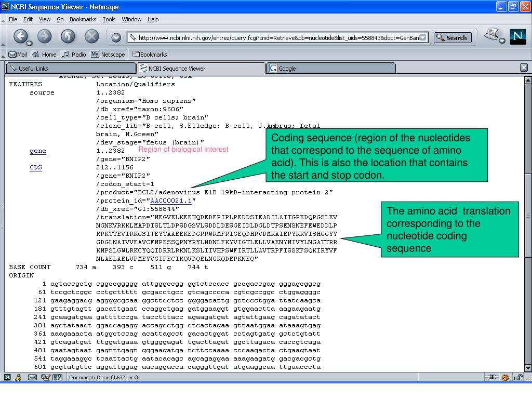Follow the CDS feature link

click(x=36, y=168)
